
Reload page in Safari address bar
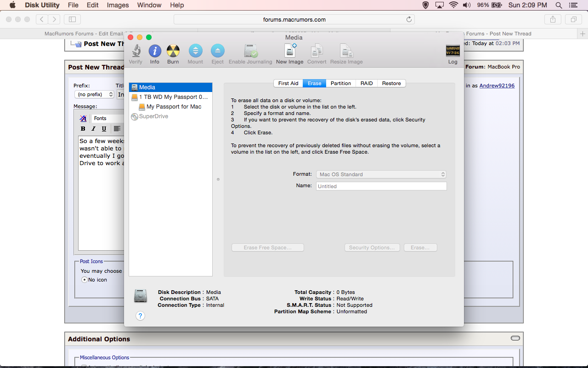tap(409, 19)
